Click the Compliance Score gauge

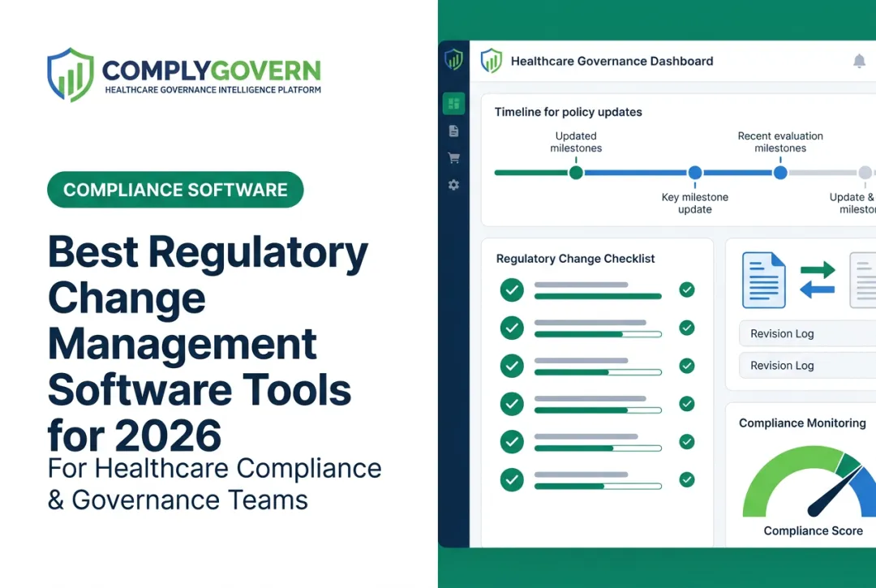[809, 481]
